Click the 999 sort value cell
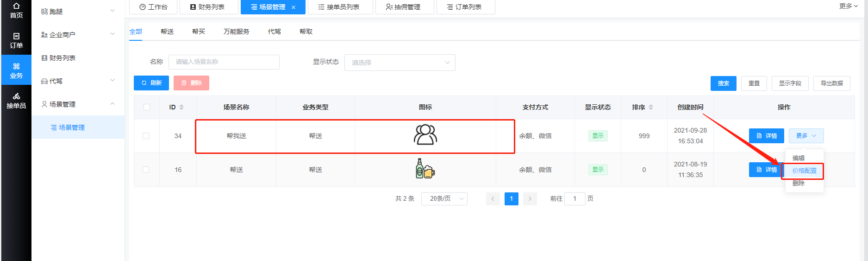 pyautogui.click(x=644, y=136)
